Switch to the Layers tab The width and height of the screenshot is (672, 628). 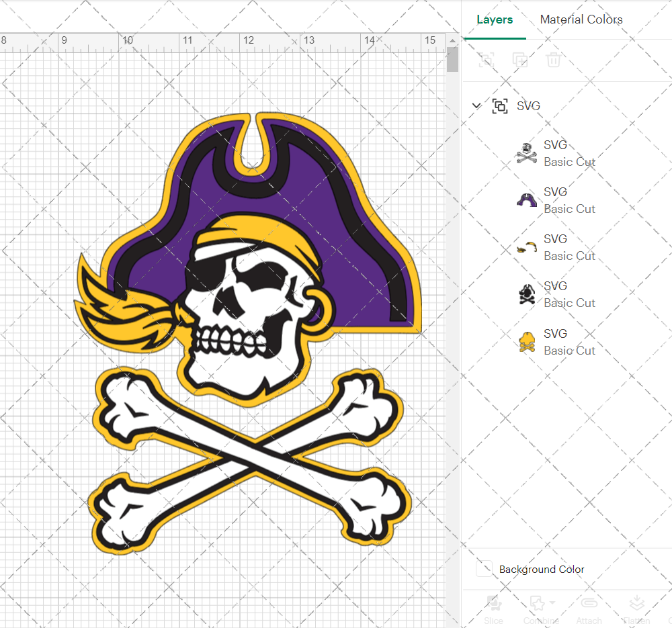point(495,19)
